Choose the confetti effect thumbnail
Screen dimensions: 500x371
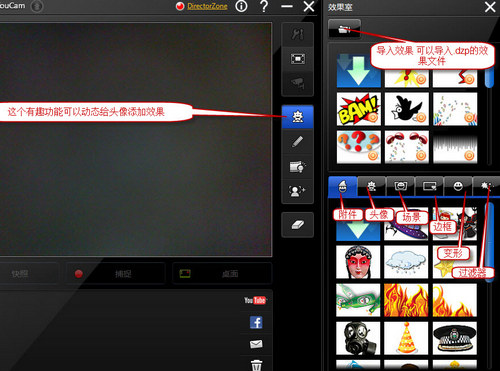[x=455, y=109]
